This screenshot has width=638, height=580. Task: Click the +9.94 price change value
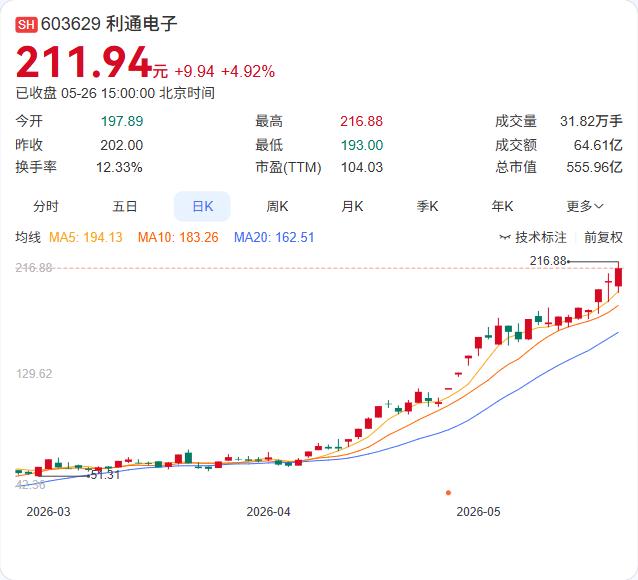click(x=194, y=72)
